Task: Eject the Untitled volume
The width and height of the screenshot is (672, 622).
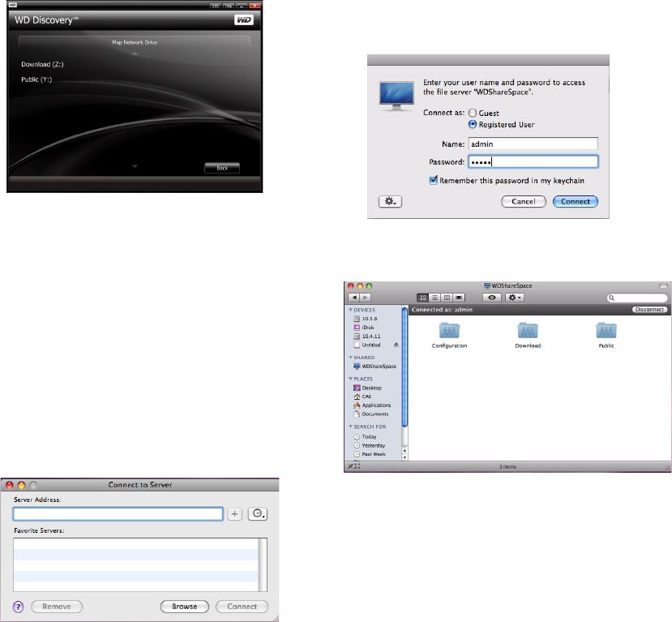Action: pos(396,345)
